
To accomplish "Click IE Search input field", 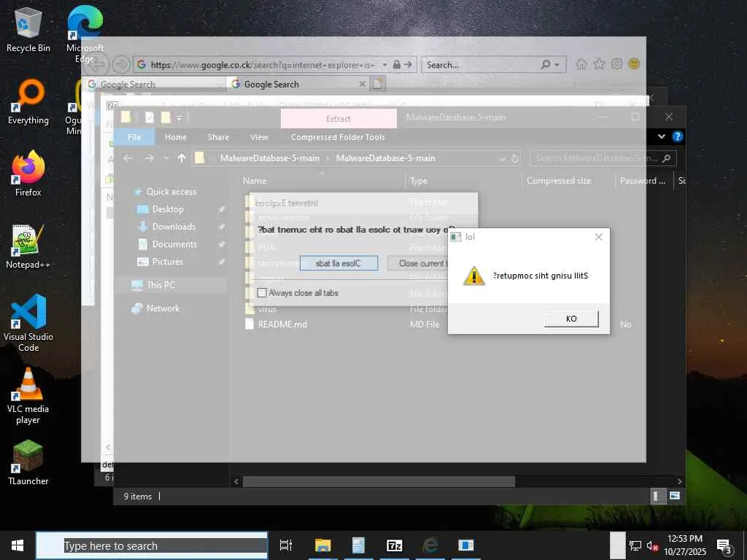I will tap(481, 65).
